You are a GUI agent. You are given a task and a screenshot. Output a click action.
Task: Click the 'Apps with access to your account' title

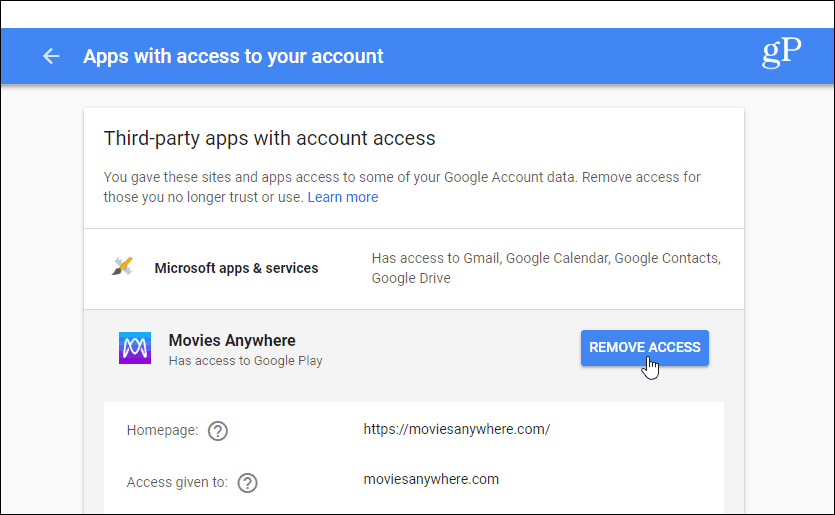233,56
